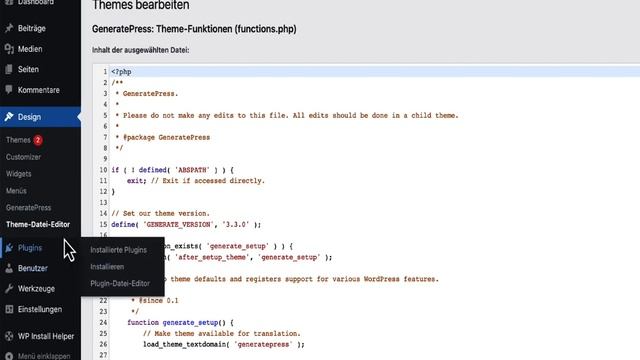
Task: Choose Installierte Plugins from flyout
Action: (x=118, y=250)
